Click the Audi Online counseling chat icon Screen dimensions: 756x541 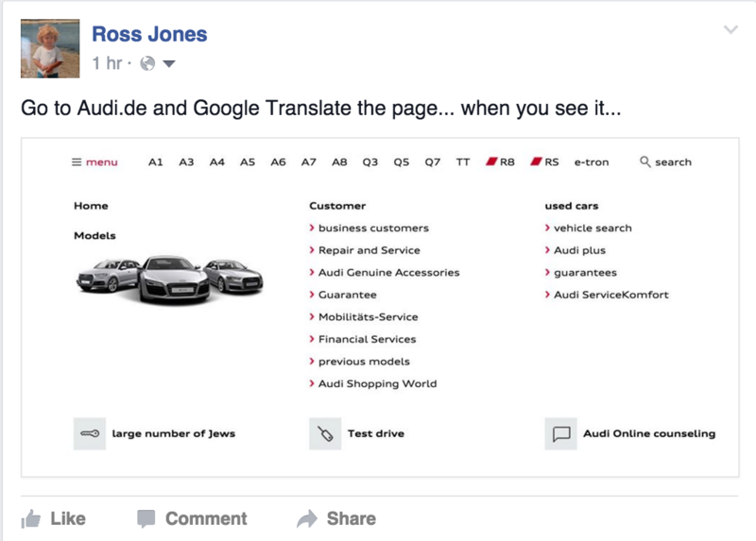coord(560,434)
